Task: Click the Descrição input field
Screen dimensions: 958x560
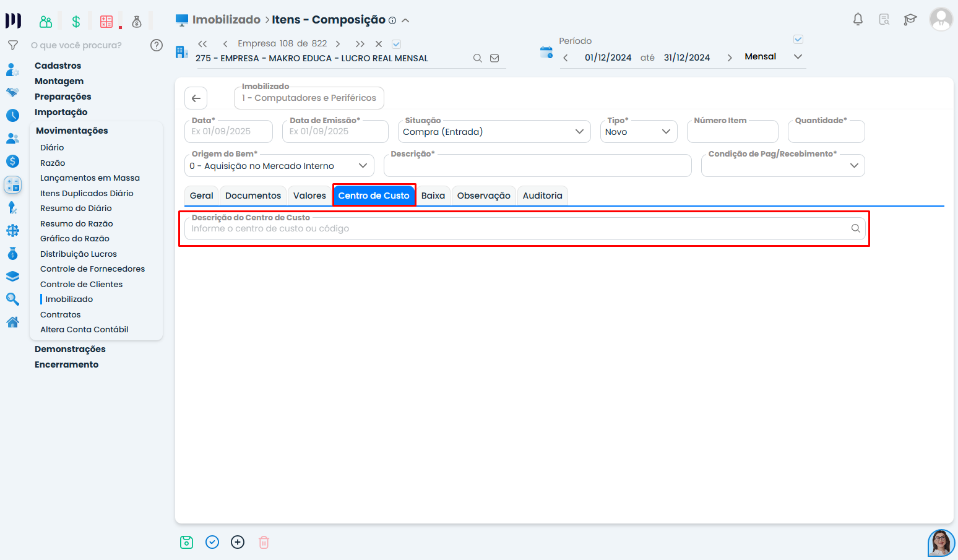Action: click(x=537, y=166)
